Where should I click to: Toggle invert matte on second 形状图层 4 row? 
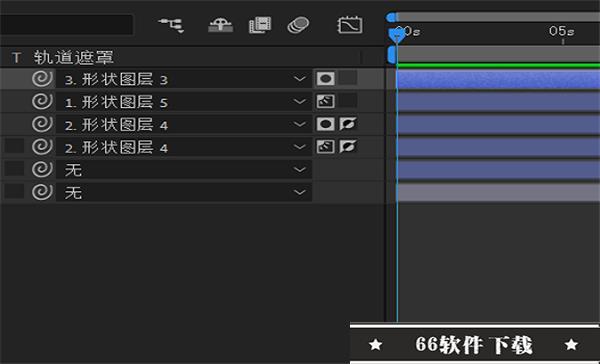click(x=348, y=147)
